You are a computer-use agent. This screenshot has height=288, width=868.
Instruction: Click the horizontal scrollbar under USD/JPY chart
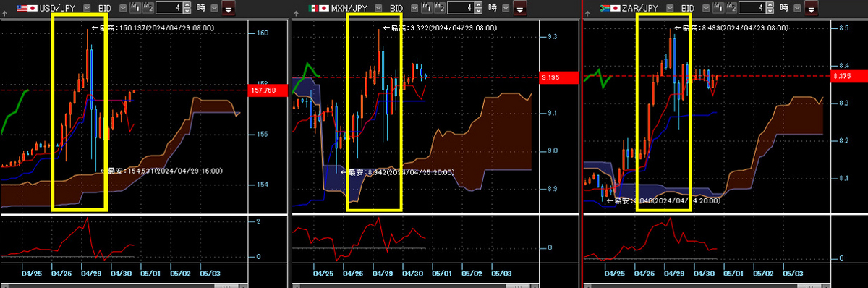tap(124, 285)
